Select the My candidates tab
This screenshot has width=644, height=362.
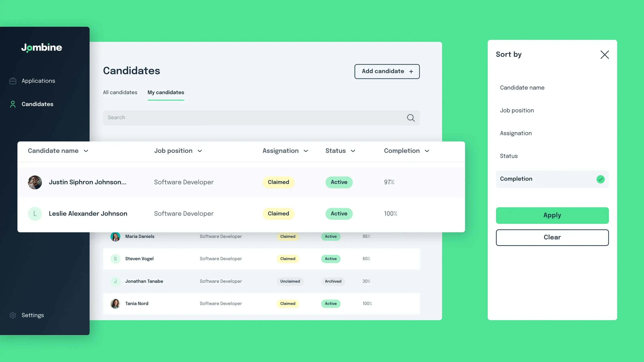tap(166, 92)
